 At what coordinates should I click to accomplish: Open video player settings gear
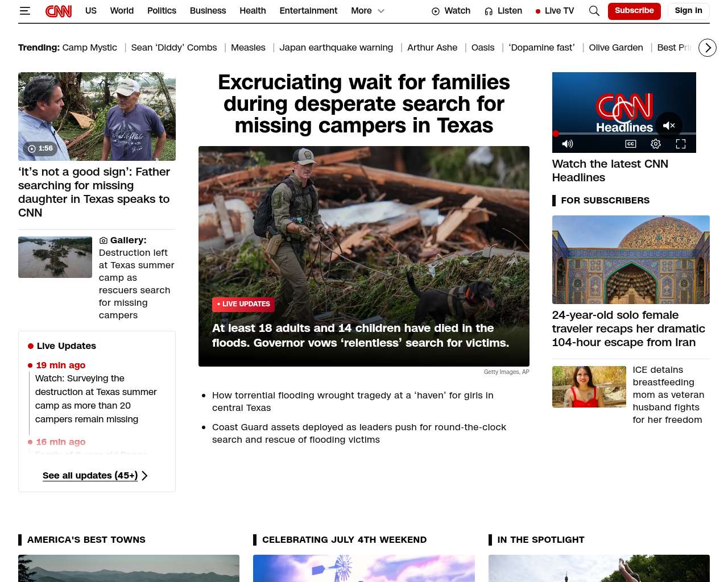pyautogui.click(x=656, y=144)
